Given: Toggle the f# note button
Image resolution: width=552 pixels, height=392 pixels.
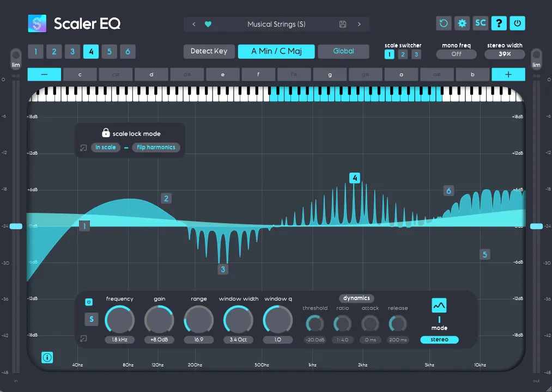Looking at the screenshot, I should 294,75.
